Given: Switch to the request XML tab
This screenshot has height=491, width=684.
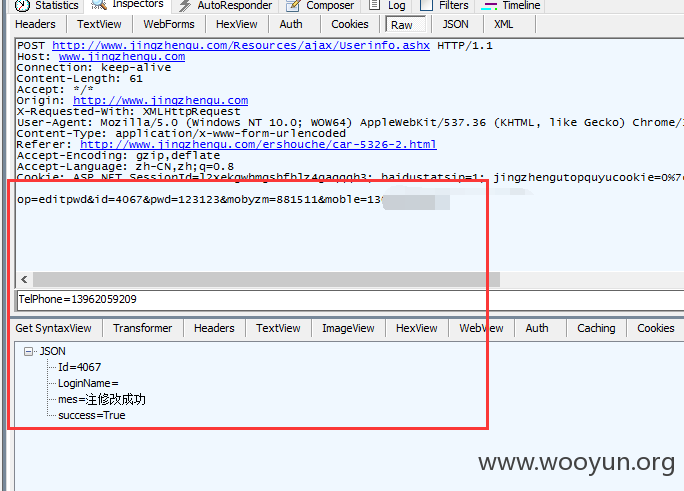Looking at the screenshot, I should pyautogui.click(x=503, y=24).
